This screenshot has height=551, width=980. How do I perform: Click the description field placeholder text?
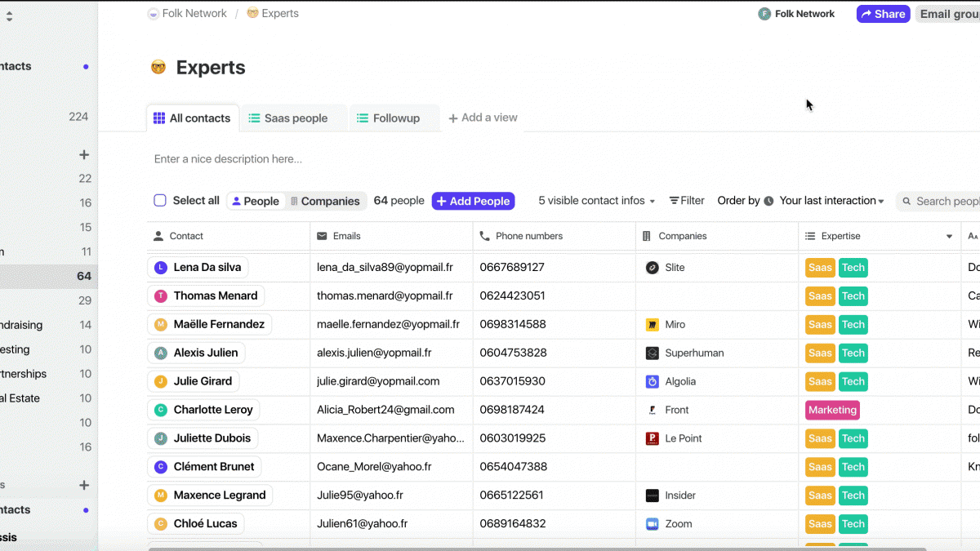tap(228, 159)
